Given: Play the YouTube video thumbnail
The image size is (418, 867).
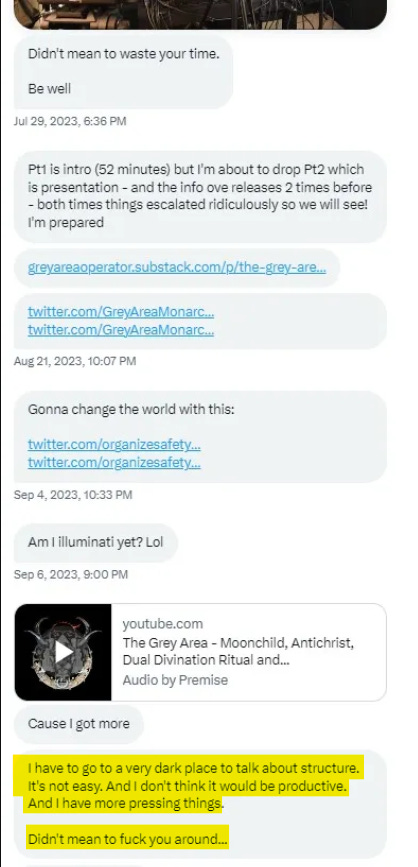Looking at the screenshot, I should click(x=63, y=652).
